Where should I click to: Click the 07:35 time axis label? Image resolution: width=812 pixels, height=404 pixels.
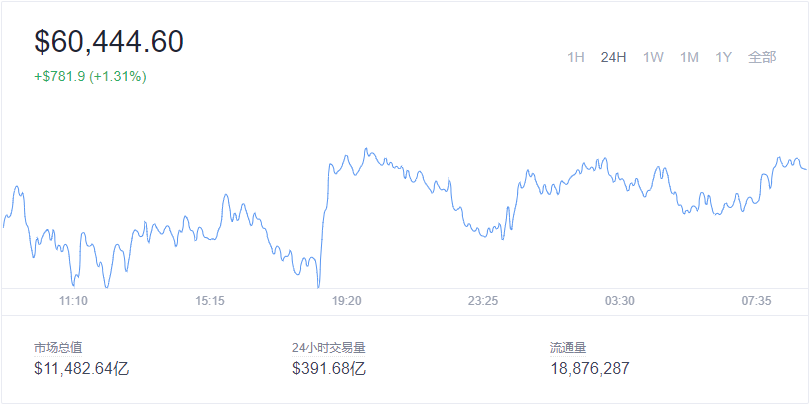[757, 301]
